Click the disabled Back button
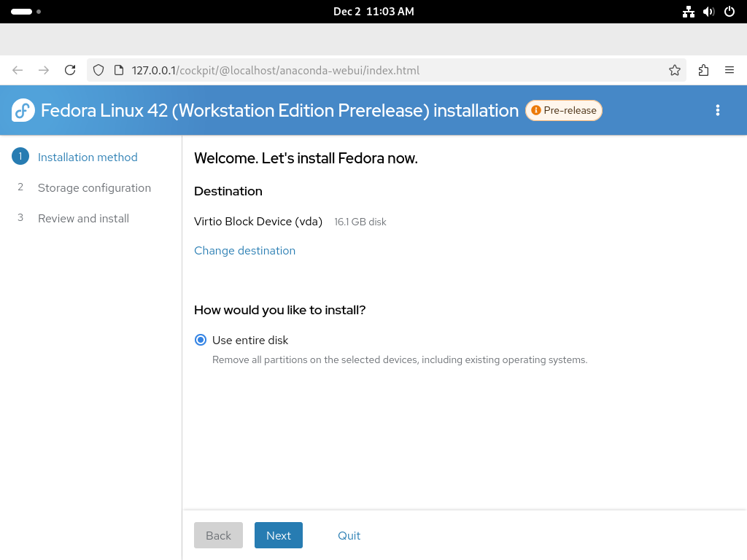747x560 pixels. pos(218,535)
